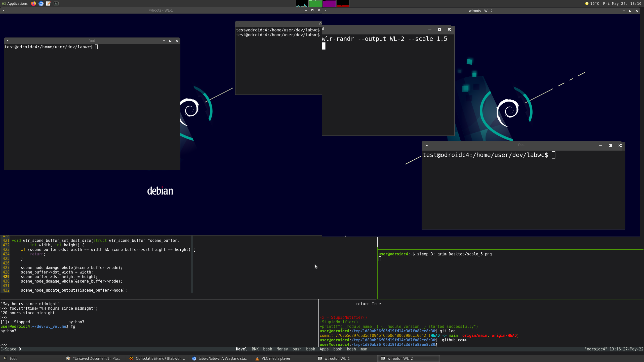Switch to the Devel tmux window

[241, 349]
